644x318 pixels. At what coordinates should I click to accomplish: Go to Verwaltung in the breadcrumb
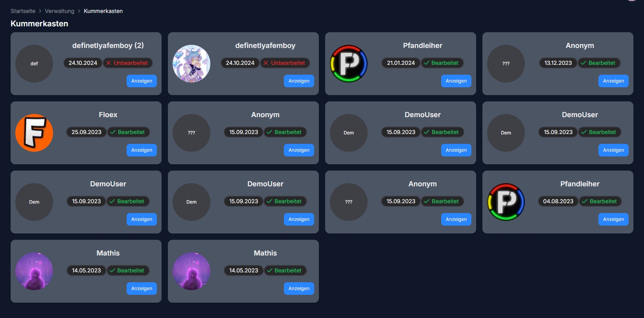click(x=59, y=11)
